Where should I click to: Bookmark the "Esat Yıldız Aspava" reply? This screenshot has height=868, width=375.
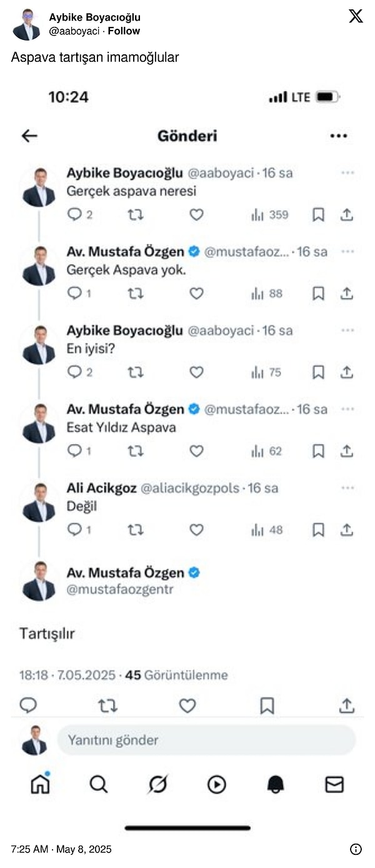pos(318,451)
